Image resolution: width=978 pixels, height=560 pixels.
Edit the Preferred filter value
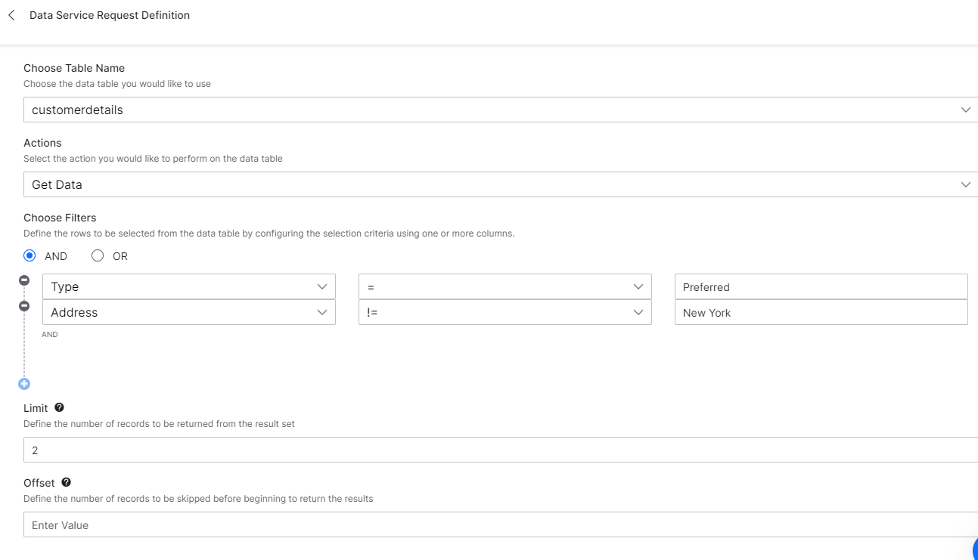(821, 286)
